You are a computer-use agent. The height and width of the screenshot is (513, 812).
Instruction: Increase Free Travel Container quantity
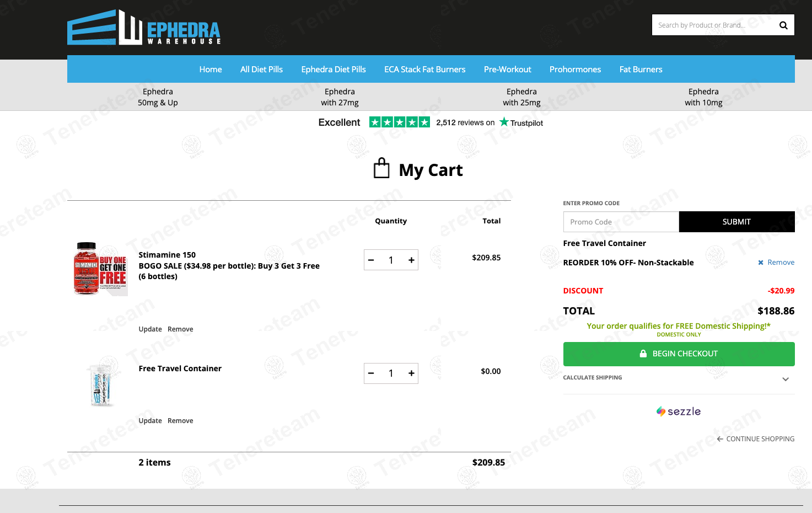pyautogui.click(x=411, y=373)
